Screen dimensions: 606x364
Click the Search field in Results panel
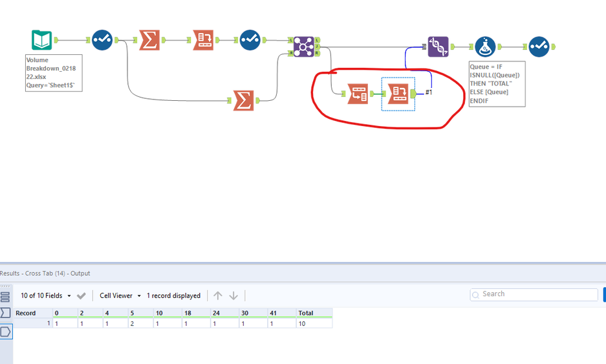(534, 294)
